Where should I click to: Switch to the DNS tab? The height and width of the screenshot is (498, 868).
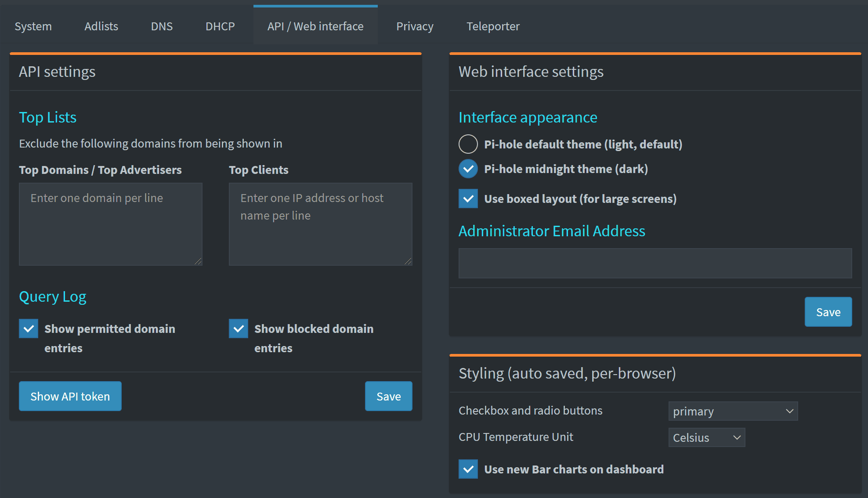[x=162, y=26]
